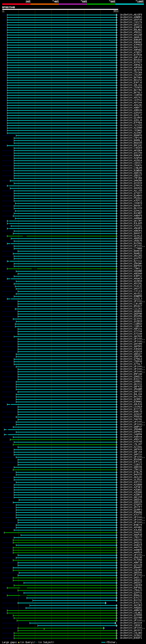The width and height of the screenshot is (146, 644).
Task: Click the UniRef100_B6HES9 label
Action: [x=131, y=251]
